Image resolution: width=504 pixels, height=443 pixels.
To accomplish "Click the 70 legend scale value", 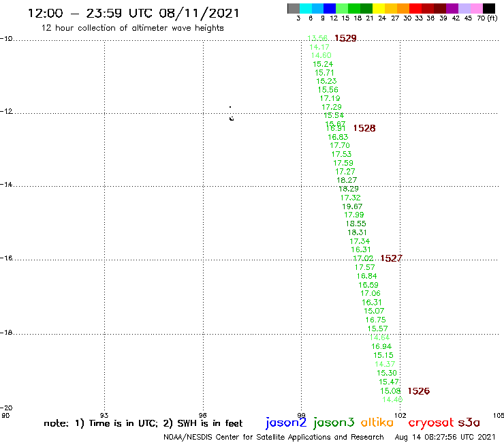I will (x=481, y=18).
